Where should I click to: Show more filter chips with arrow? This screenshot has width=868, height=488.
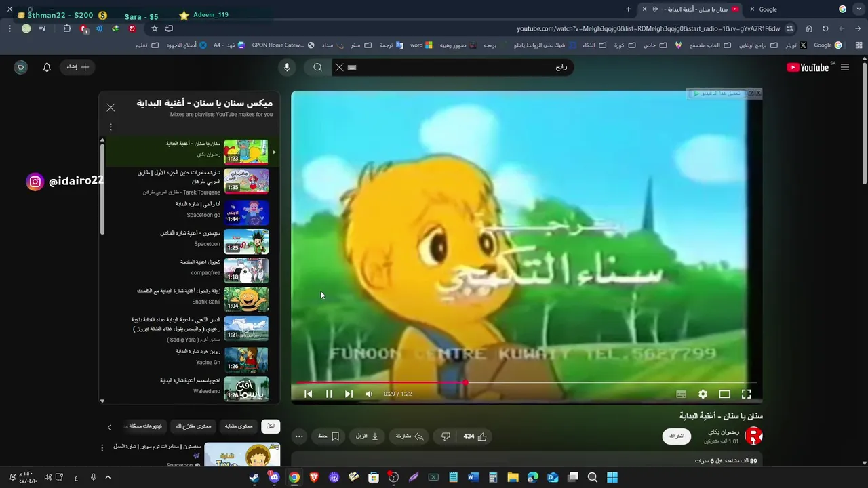click(110, 427)
